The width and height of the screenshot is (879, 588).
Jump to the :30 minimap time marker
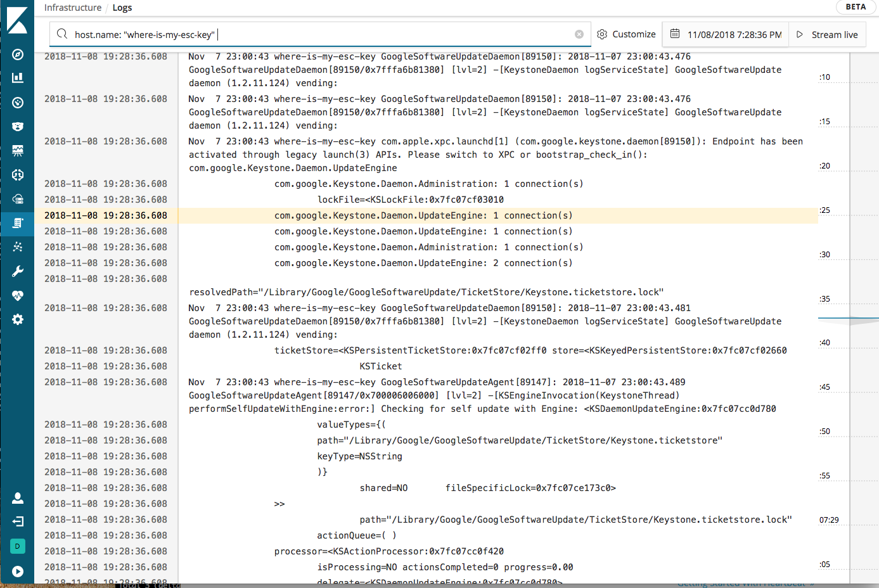[x=824, y=255]
